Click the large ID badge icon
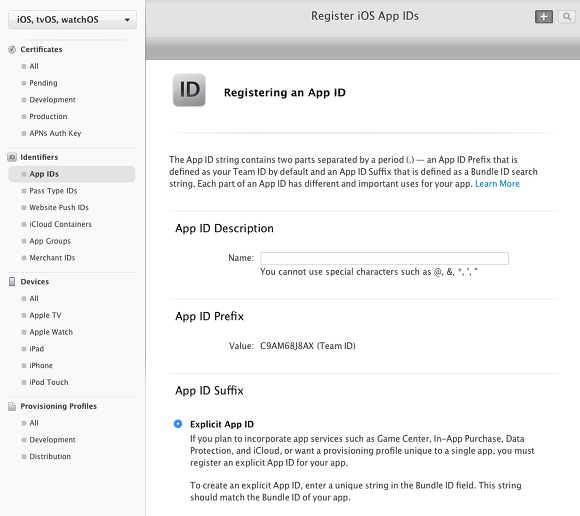The image size is (580, 516). click(x=189, y=90)
